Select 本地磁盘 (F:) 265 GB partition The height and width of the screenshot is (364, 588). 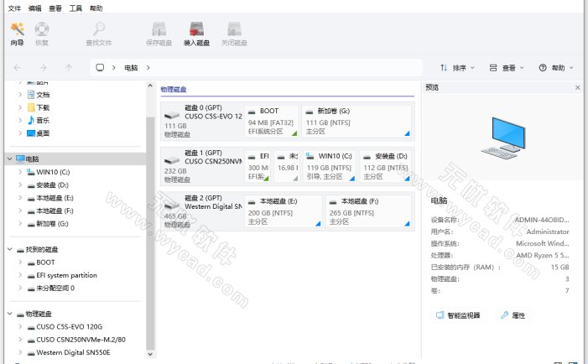point(368,211)
